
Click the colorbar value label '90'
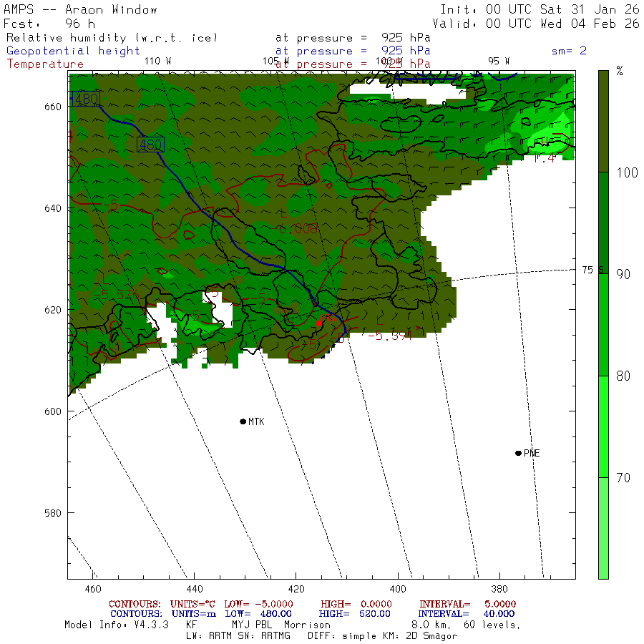[623, 274]
